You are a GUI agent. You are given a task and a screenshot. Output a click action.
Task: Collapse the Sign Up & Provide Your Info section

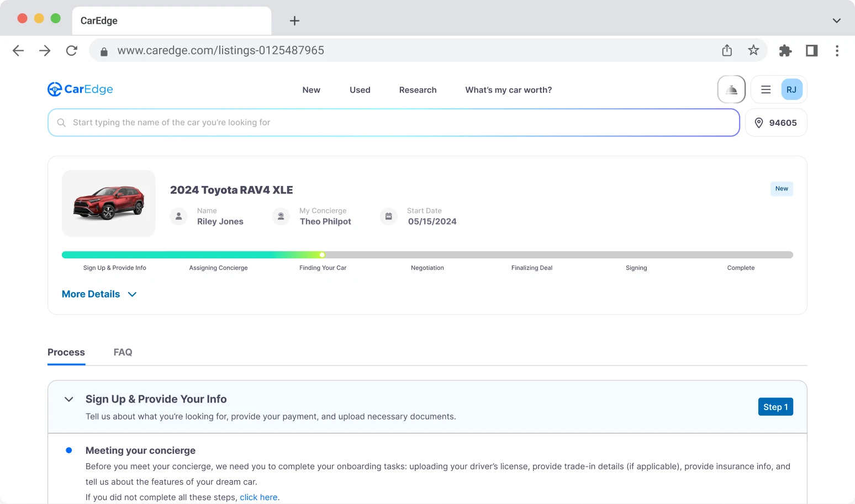pyautogui.click(x=69, y=399)
